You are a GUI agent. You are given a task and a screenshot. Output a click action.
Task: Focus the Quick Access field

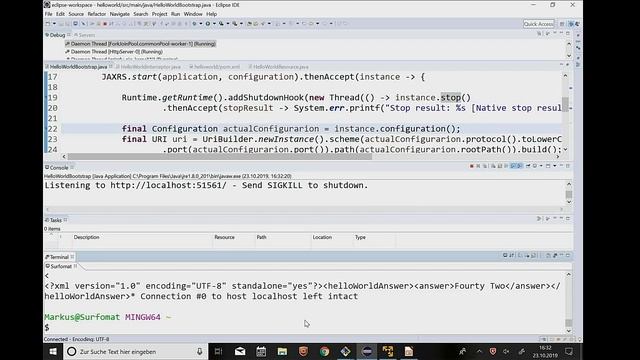click(538, 24)
